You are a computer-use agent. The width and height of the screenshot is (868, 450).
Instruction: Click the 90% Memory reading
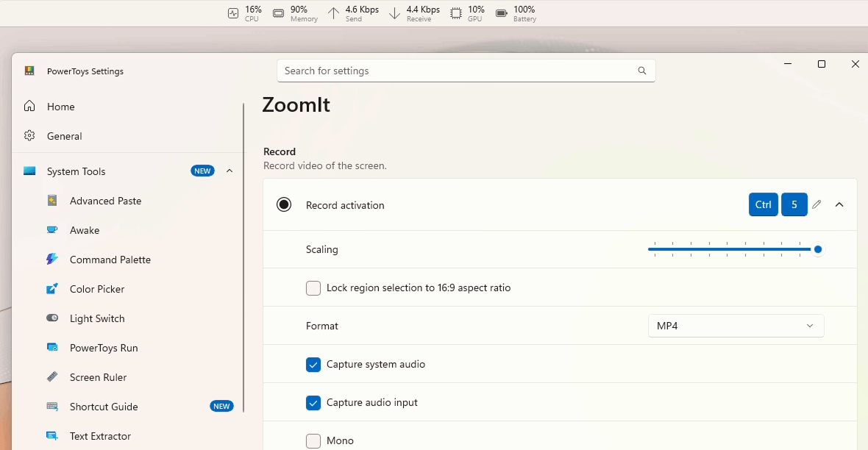pos(299,10)
